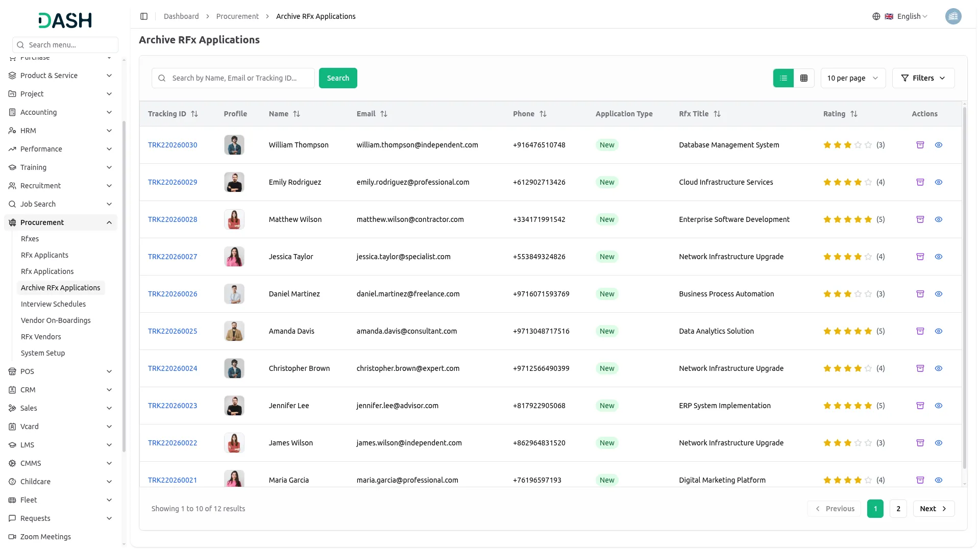Click archive icon for William Thompson row
This screenshot has height=551, width=980.
(920, 145)
